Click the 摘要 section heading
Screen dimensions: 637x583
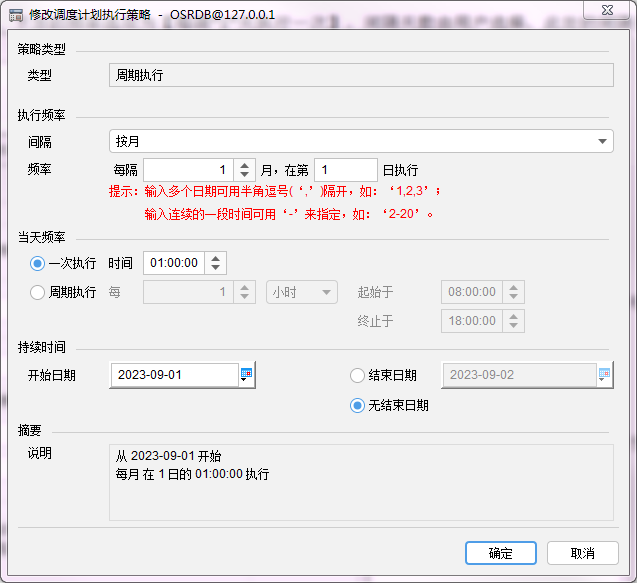coord(29,430)
